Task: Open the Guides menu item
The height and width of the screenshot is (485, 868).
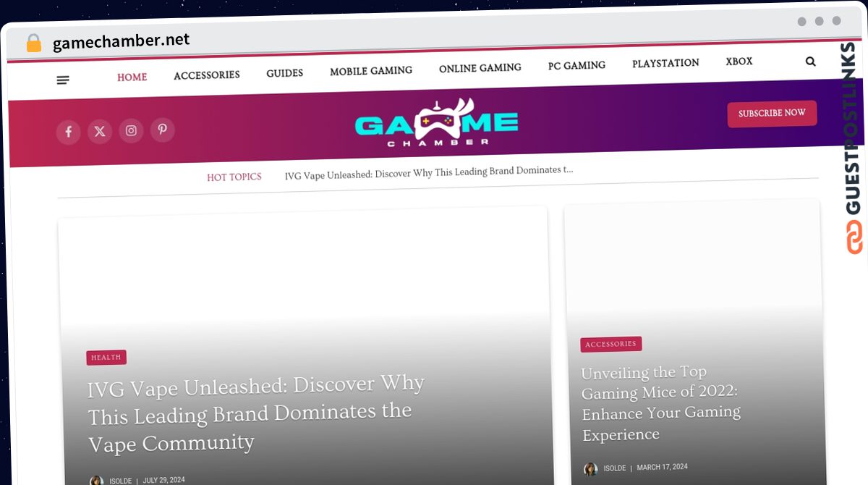Action: click(x=284, y=73)
